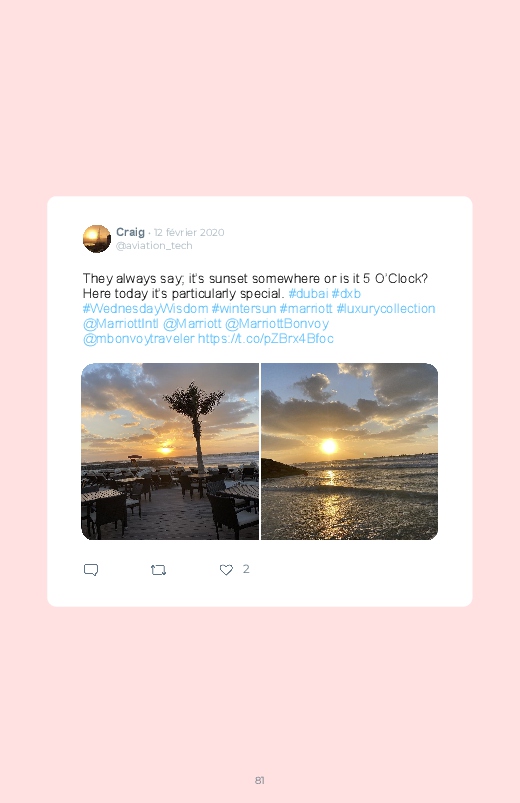Like the tweet with heart icon

(226, 569)
